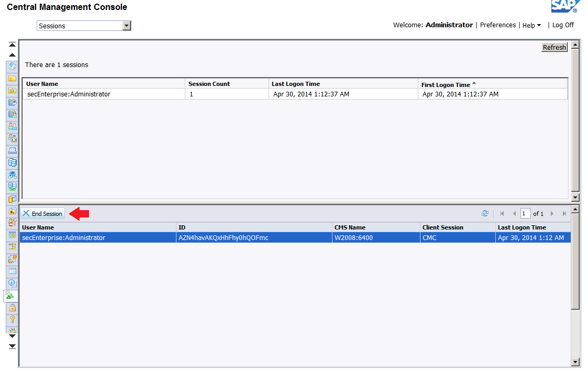
Task: Expand the Help menu arrow
Action: tap(539, 25)
